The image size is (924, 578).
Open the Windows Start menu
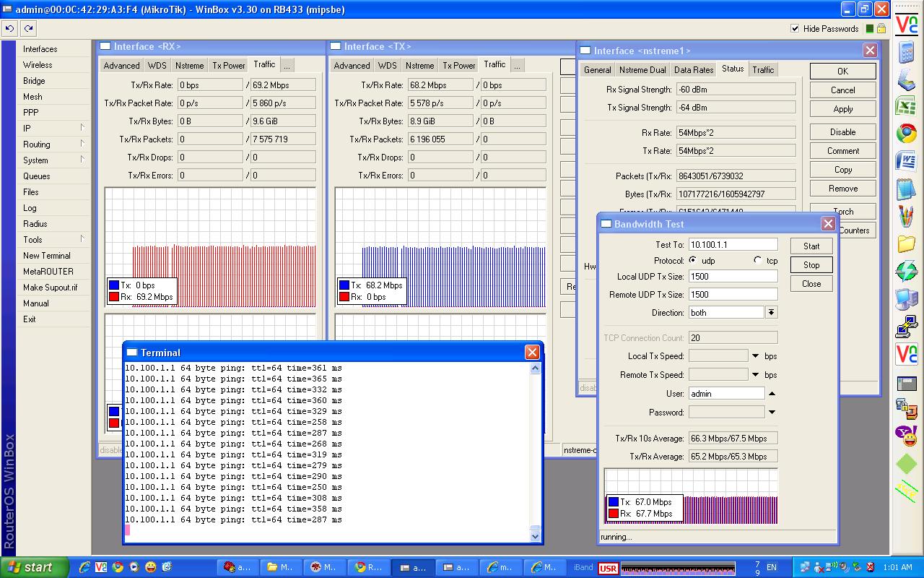point(35,567)
